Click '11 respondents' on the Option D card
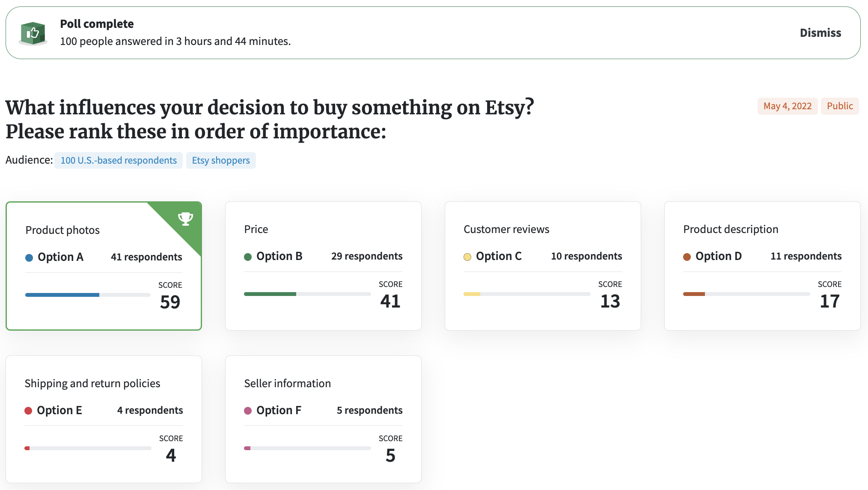This screenshot has height=490, width=868. (x=806, y=256)
